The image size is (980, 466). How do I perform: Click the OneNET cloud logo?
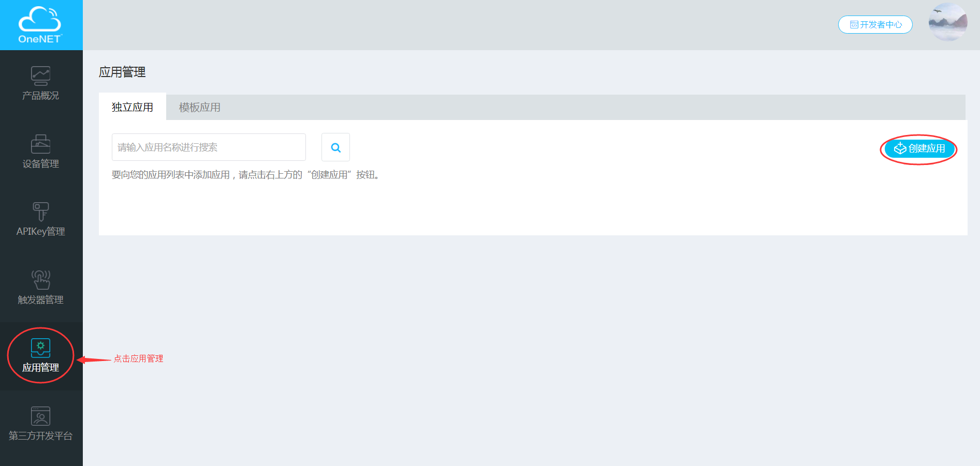[40, 25]
